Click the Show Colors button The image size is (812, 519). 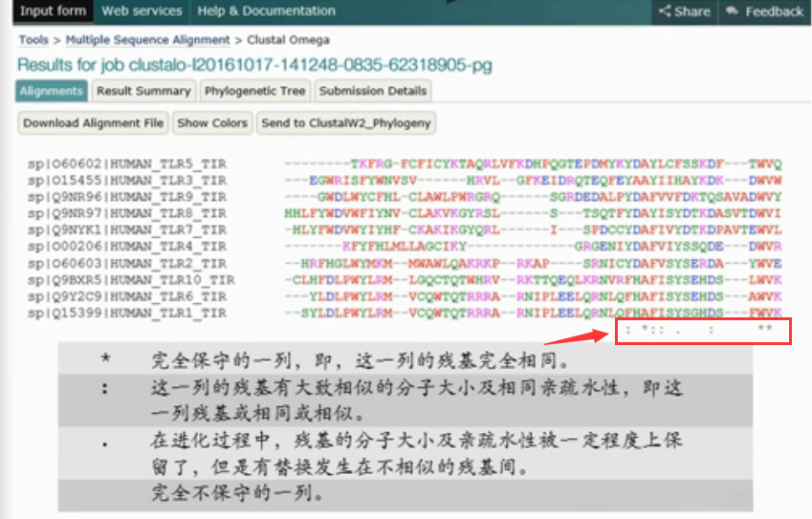[x=212, y=123]
